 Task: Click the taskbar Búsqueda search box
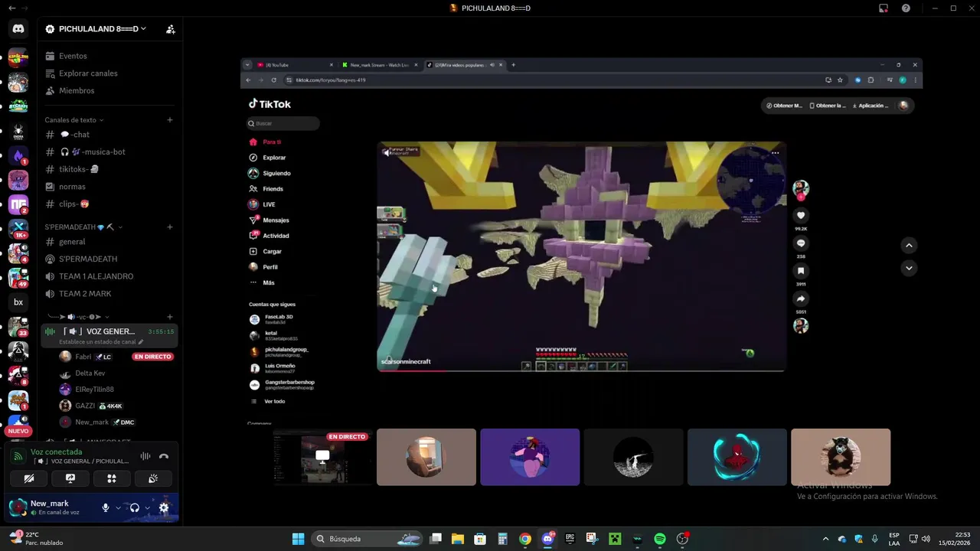[x=367, y=539]
